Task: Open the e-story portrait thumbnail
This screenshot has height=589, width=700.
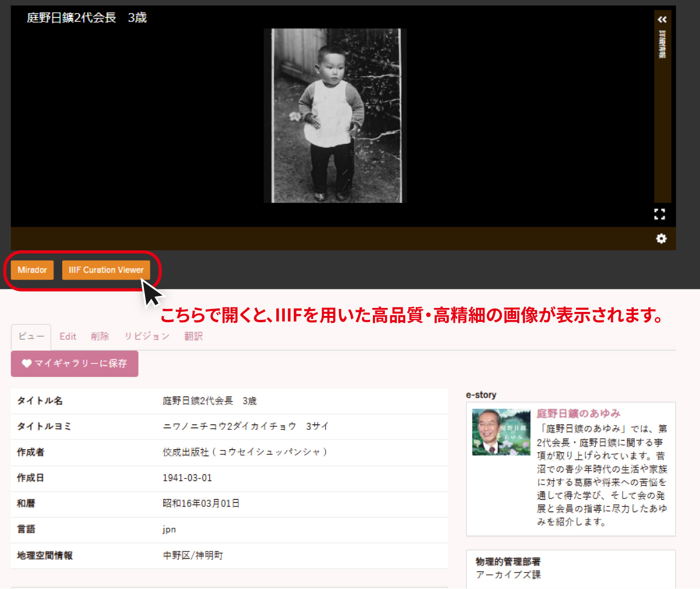Action: tap(501, 432)
